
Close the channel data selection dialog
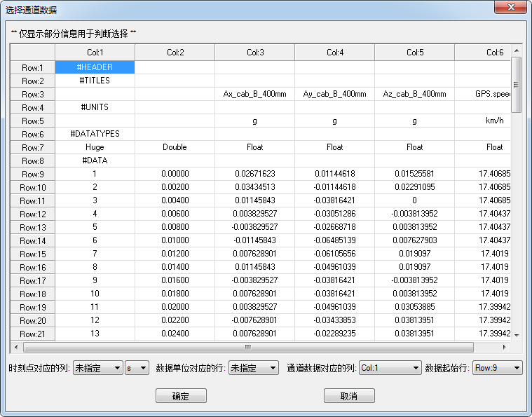click(x=513, y=9)
